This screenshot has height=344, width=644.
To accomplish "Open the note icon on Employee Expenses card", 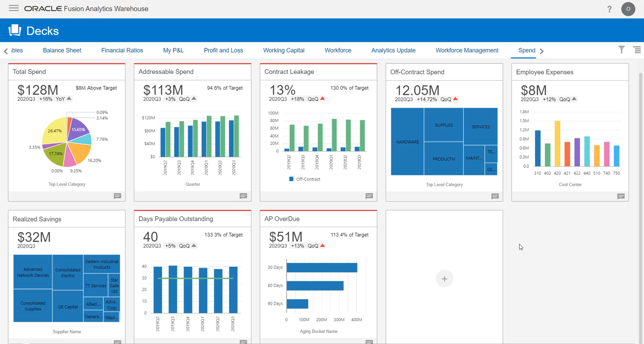I will coord(621,196).
